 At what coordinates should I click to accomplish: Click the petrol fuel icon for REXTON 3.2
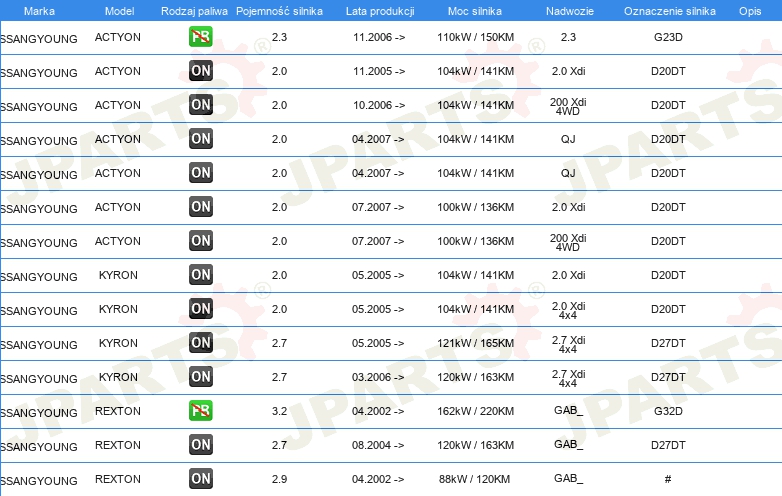(x=200, y=411)
